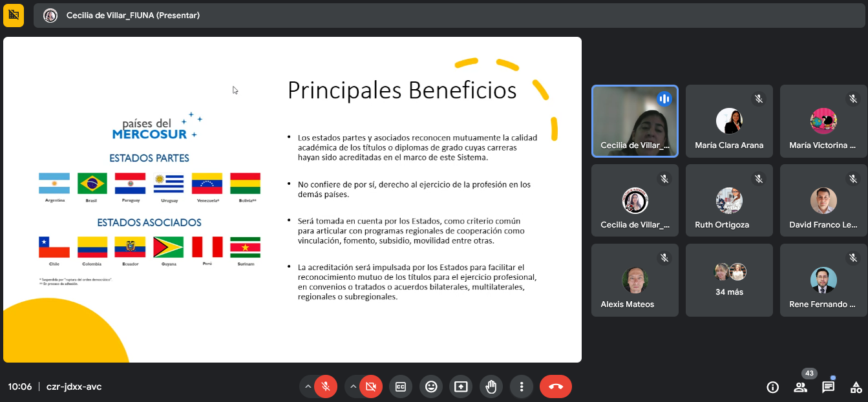Click the ESTADOS PARTES heading
The width and height of the screenshot is (868, 402).
[149, 158]
